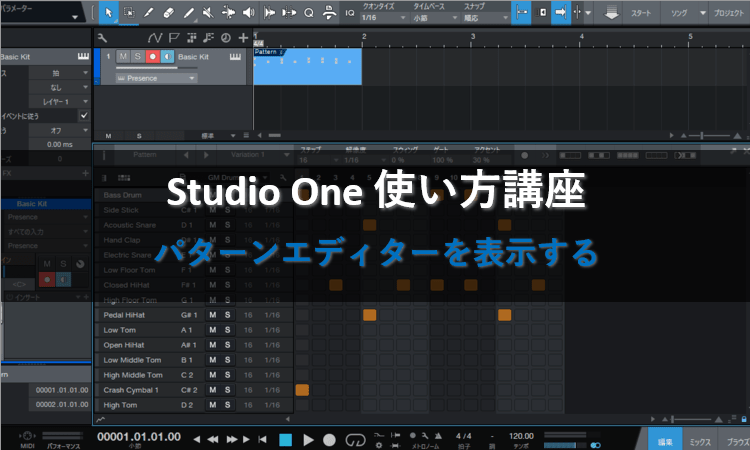Select the Split knife tool
The image size is (750, 450).
(x=148, y=13)
